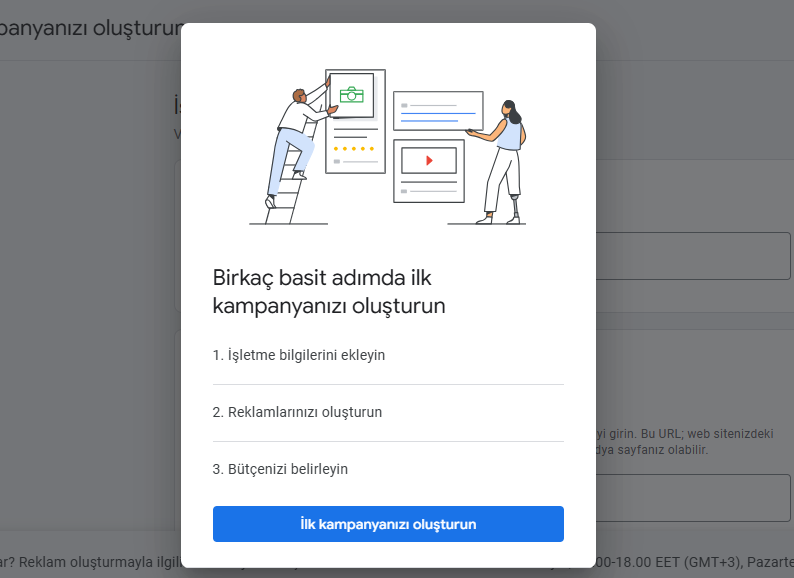Click the text ad card with blue lines
Viewport: 794px width, 578px height.
pyautogui.click(x=438, y=111)
